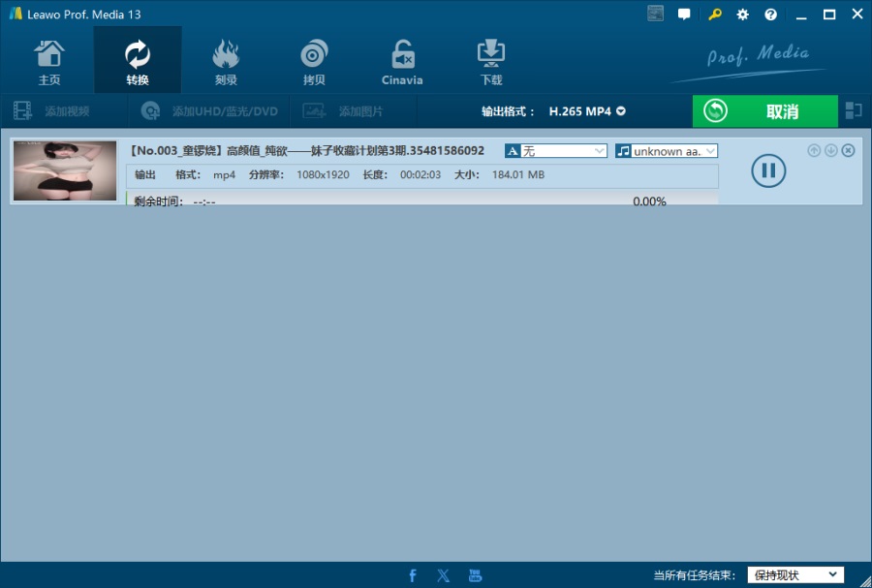Switch to the 转换 convert tab
This screenshot has height=588, width=872.
[138, 60]
